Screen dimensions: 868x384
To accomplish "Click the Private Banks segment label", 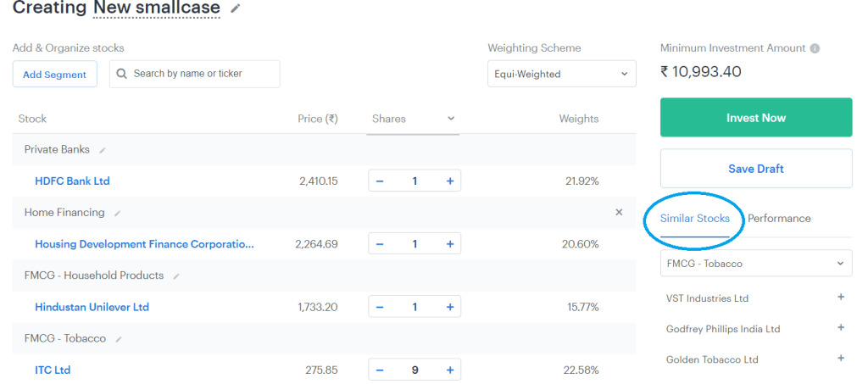I will [x=57, y=149].
